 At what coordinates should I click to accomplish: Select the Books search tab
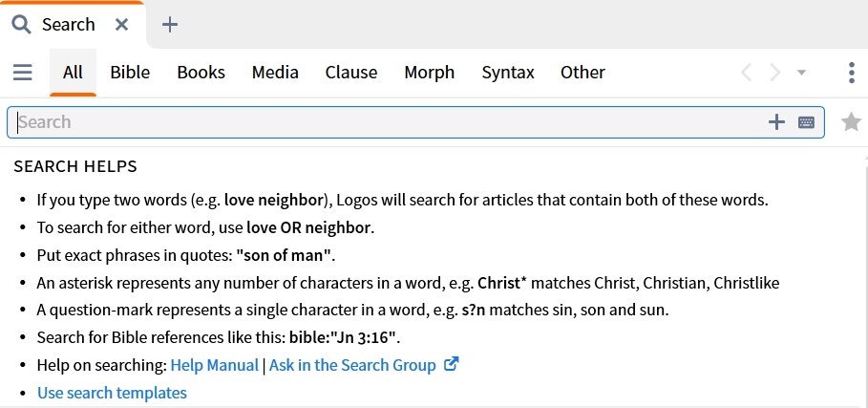click(x=201, y=73)
